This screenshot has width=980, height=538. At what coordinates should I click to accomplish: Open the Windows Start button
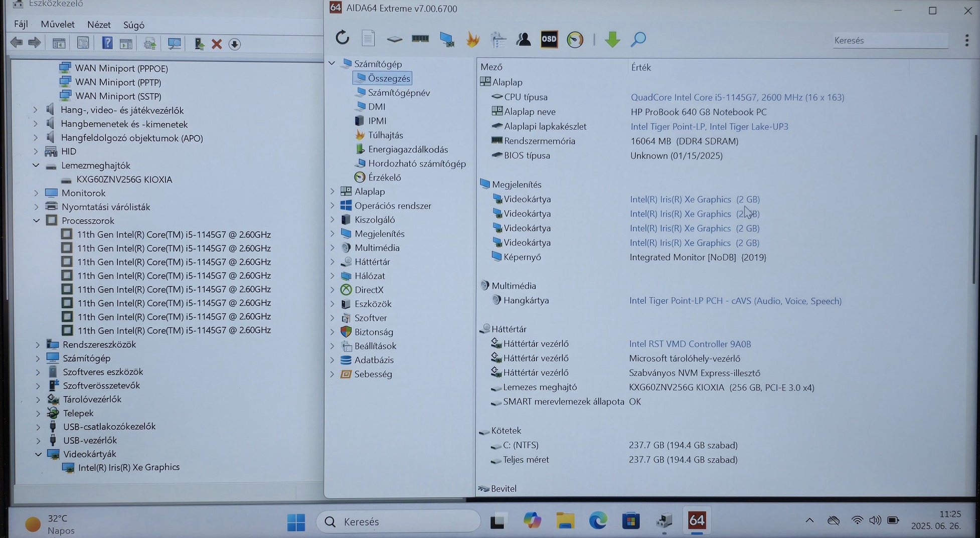point(296,522)
